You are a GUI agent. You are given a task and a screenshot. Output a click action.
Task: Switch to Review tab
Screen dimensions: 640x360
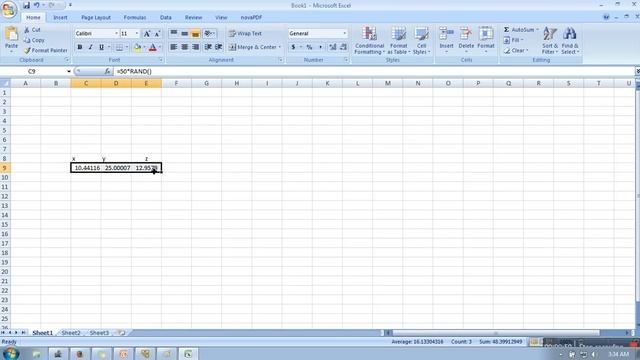coord(193,18)
